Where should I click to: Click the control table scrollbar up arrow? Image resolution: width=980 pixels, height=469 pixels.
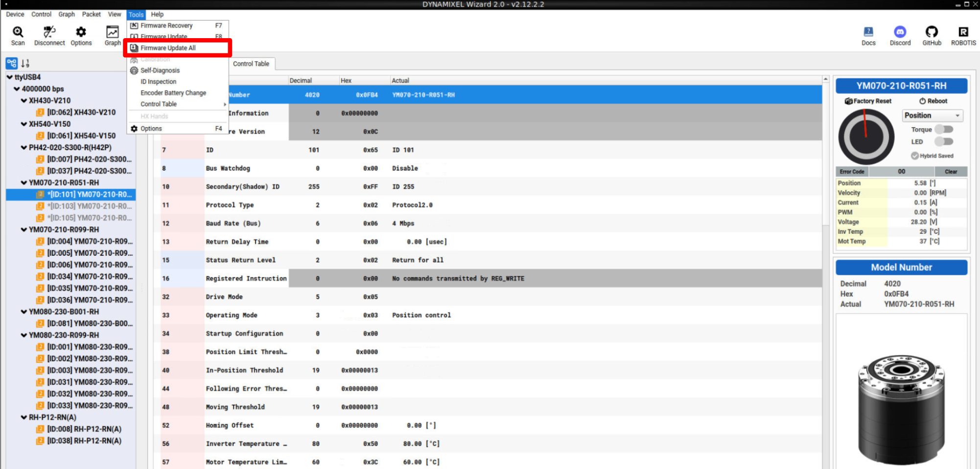click(x=825, y=79)
